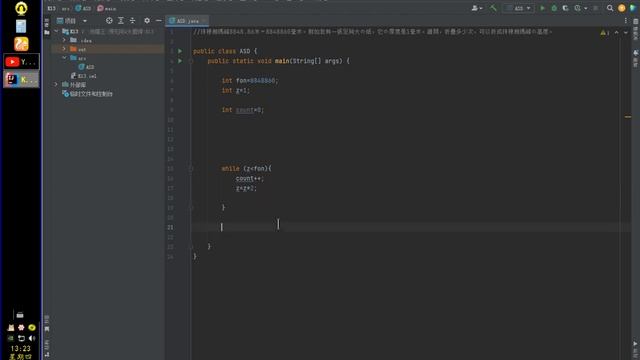
Task: Click the ASD class breadcrumb in the navigation bar
Action: point(84,8)
